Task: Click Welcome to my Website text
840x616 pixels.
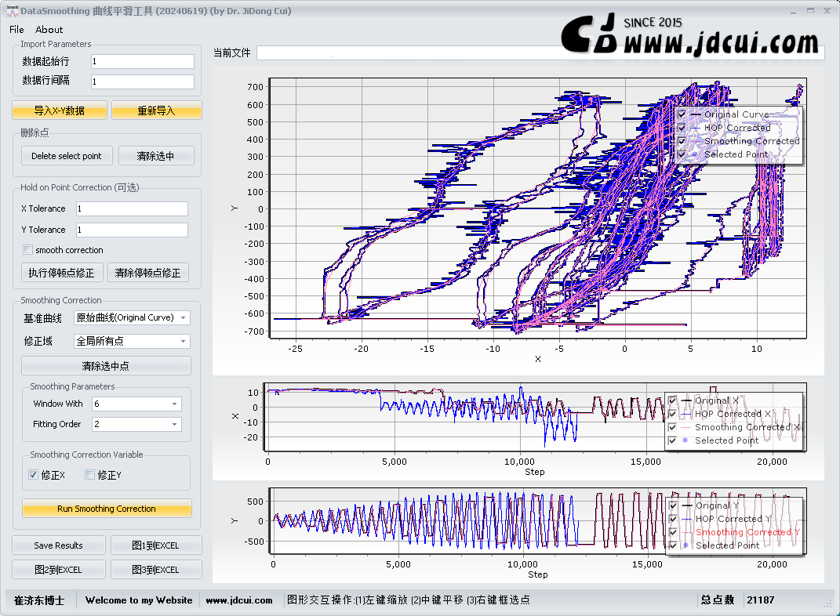Action: tap(139, 600)
